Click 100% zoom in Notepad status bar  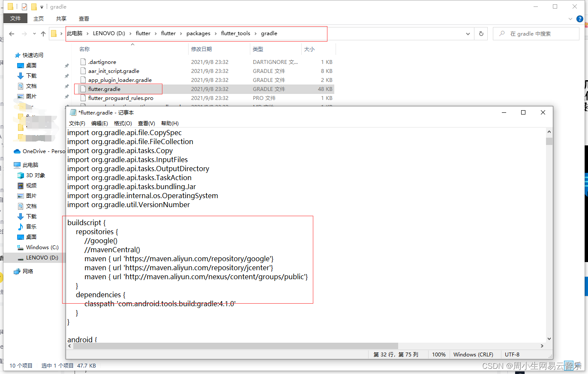[439, 355]
